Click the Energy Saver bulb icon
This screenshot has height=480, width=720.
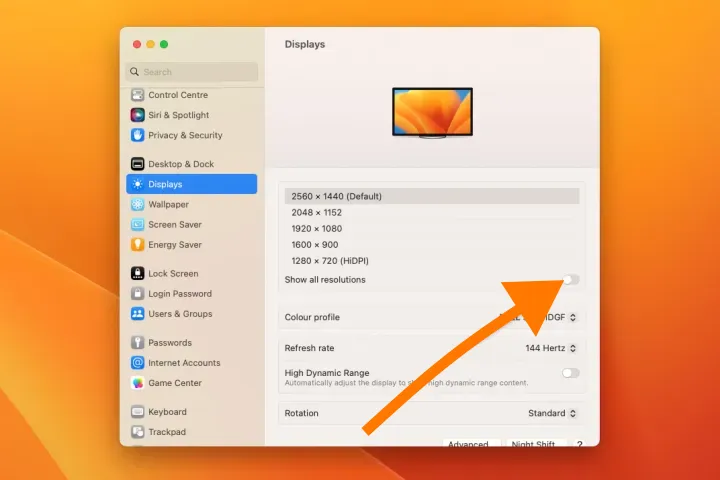(137, 245)
